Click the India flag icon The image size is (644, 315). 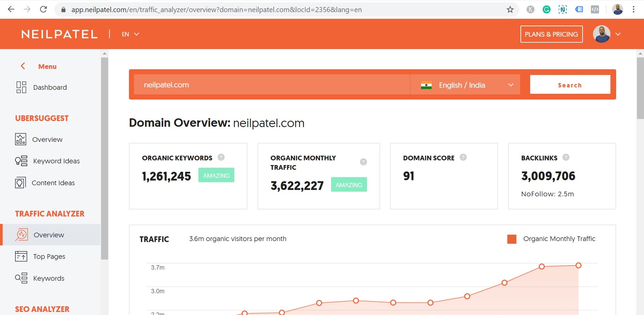click(426, 85)
